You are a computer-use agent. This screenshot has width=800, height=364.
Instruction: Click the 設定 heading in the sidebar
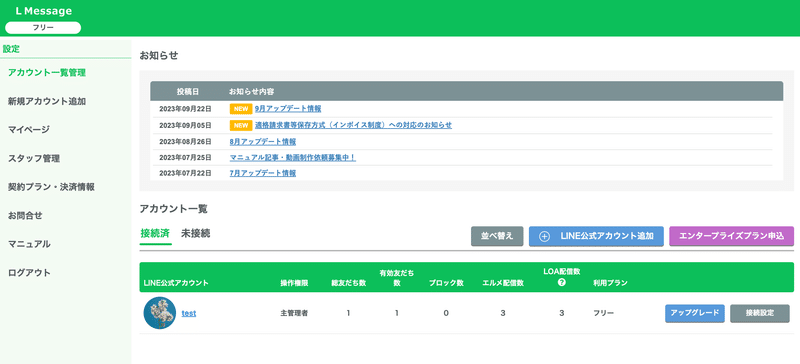pos(11,50)
